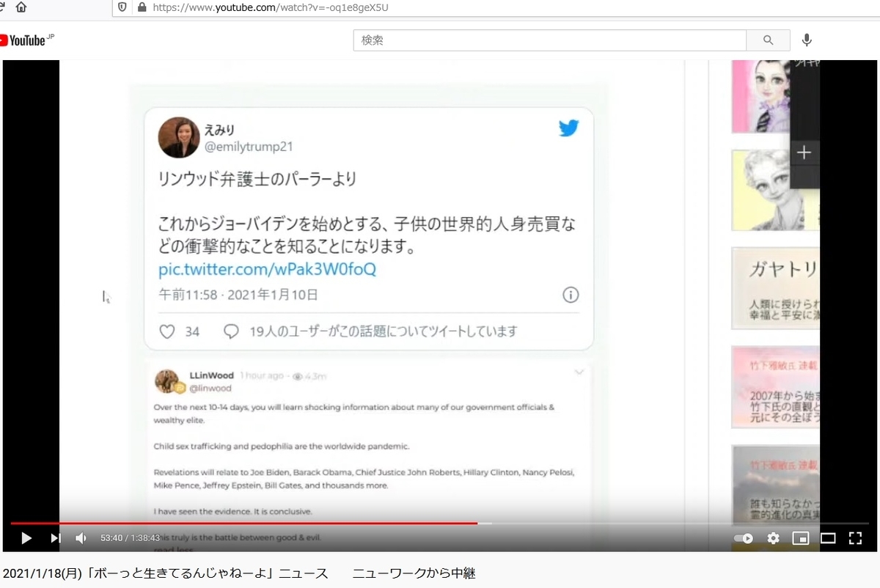Click the @linwood handle text

click(210, 389)
